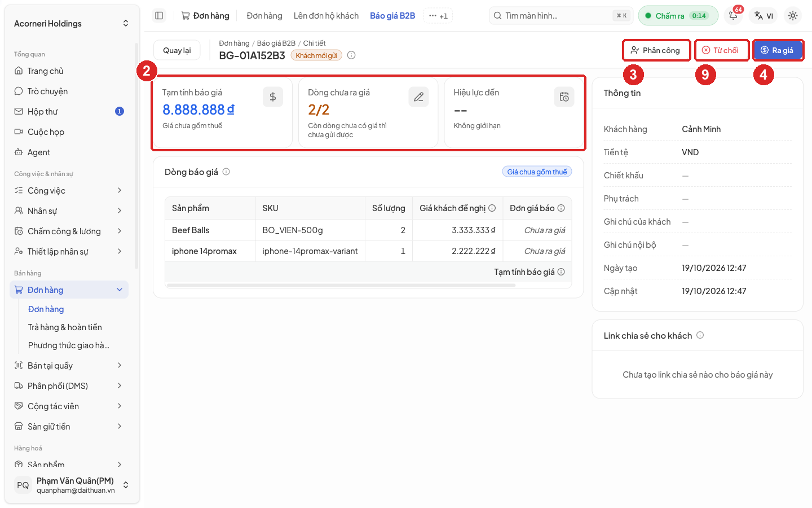Open the Báo giá B2B tab

pyautogui.click(x=392, y=16)
